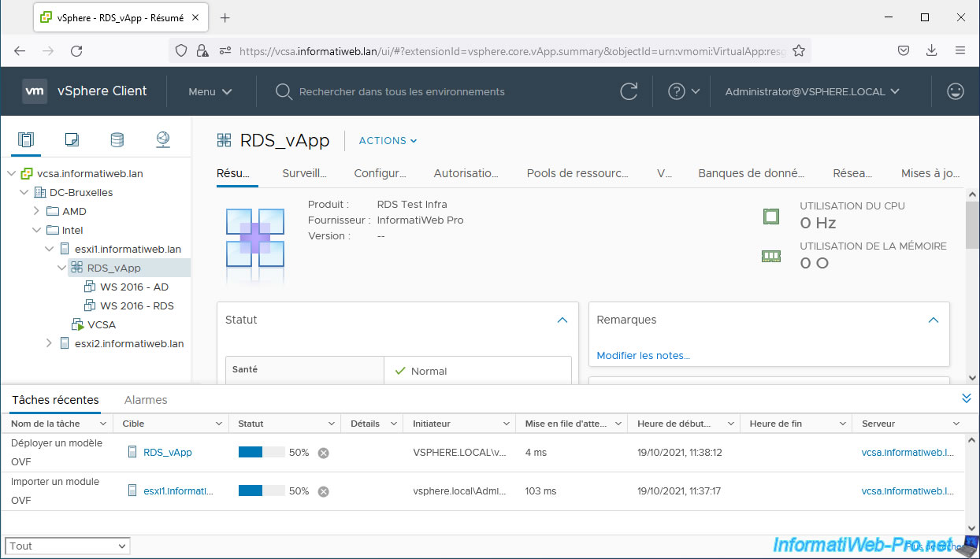Reload the page in the browser

[76, 50]
